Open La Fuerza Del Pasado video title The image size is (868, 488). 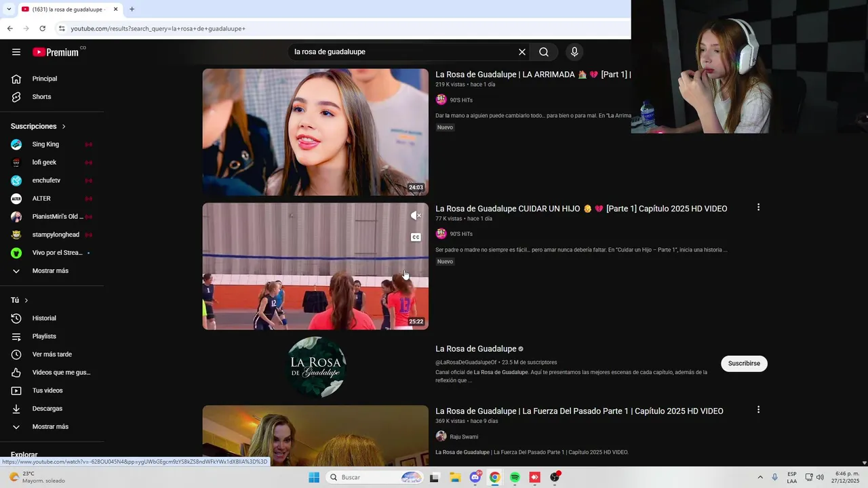[579, 411]
